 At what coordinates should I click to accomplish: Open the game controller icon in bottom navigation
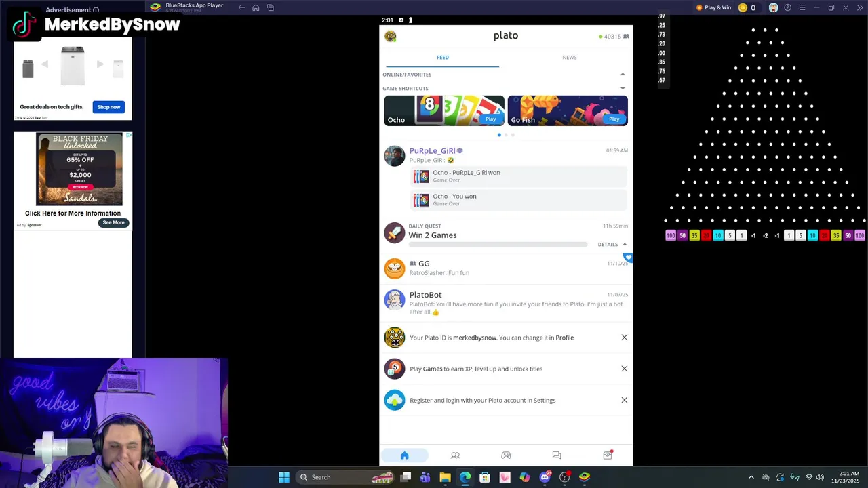[x=506, y=455]
